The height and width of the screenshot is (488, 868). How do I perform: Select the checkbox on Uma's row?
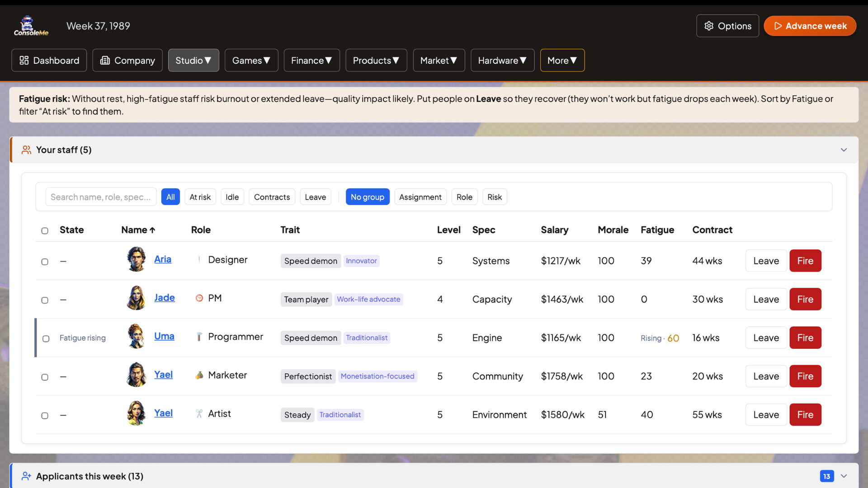tap(45, 339)
